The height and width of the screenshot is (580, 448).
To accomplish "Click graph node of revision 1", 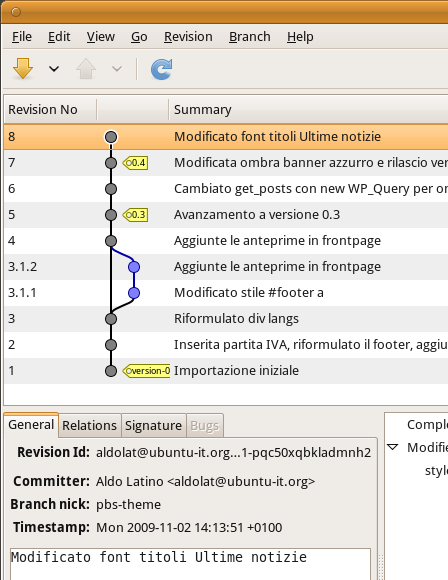I will (x=111, y=371).
